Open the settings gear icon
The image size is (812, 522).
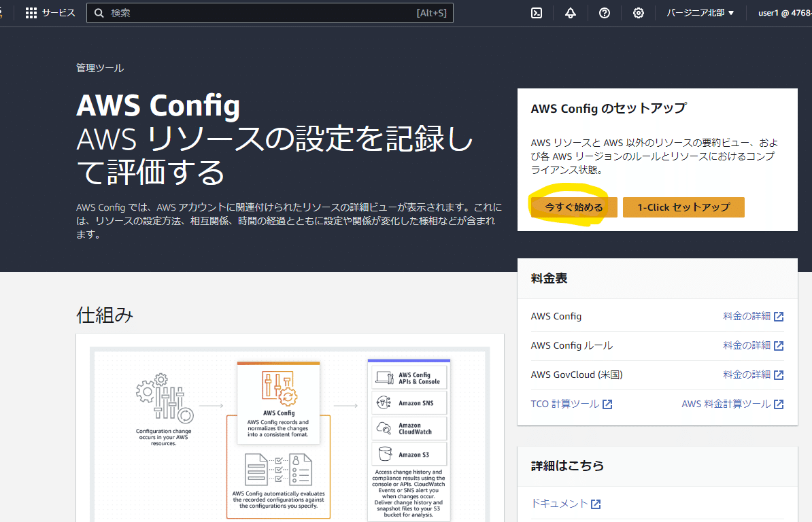[639, 13]
